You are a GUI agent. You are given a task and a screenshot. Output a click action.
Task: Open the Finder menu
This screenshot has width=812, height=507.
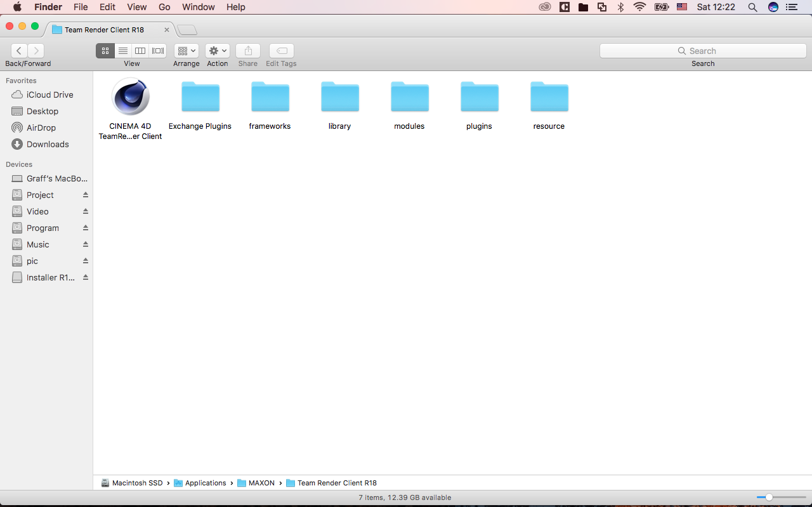tap(48, 7)
